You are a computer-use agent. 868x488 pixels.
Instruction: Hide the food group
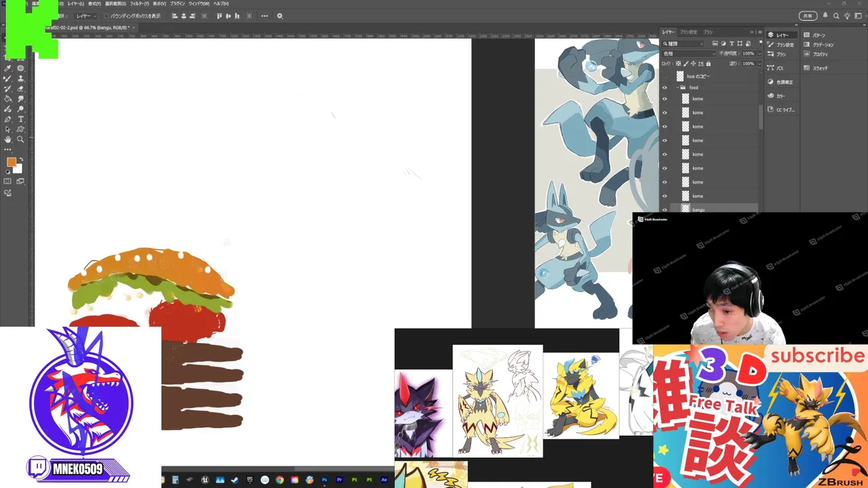(665, 87)
